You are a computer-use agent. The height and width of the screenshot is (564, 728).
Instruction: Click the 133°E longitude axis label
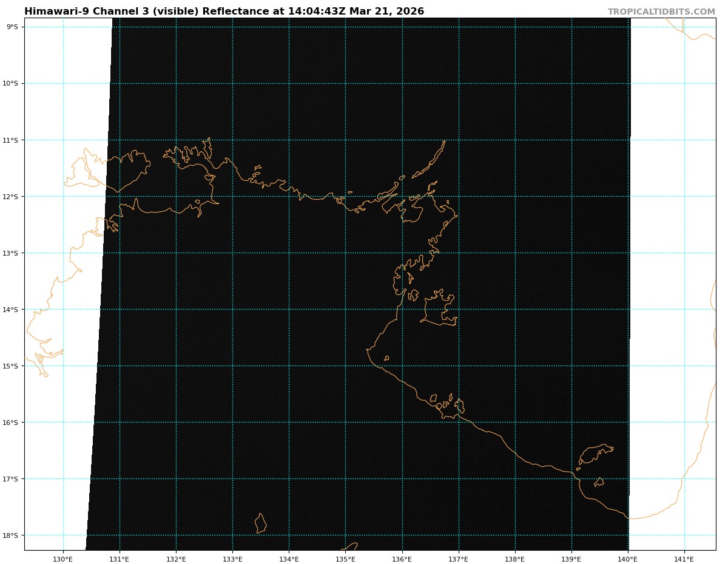point(232,559)
